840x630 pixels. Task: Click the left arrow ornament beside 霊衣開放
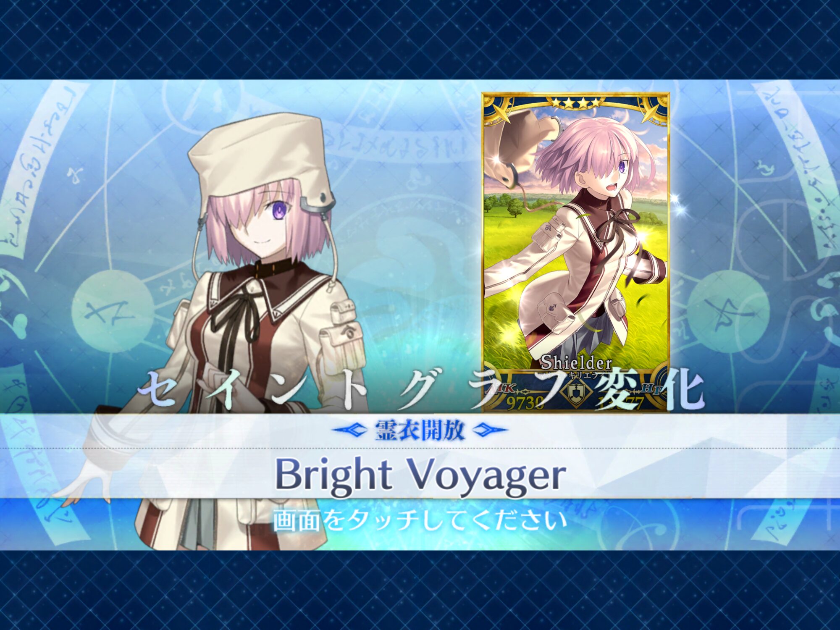[349, 430]
